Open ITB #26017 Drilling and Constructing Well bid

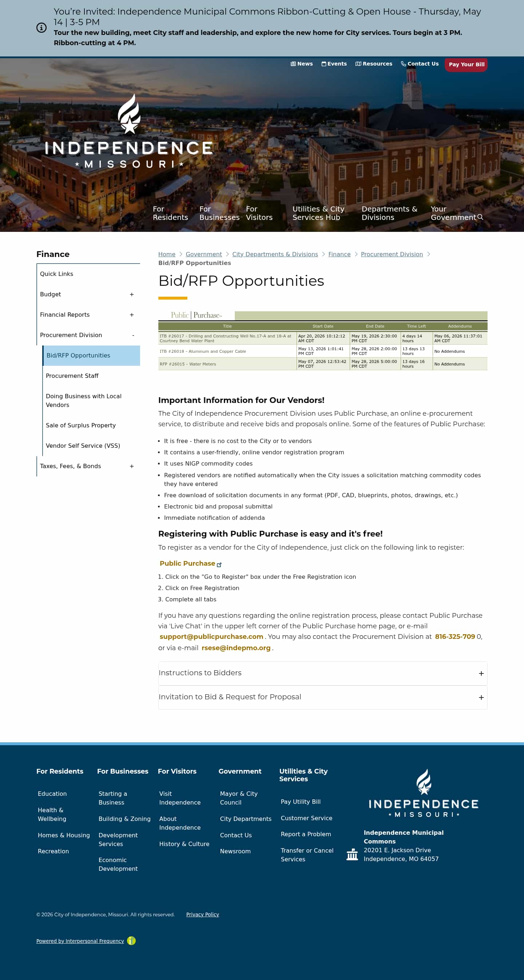coord(226,339)
